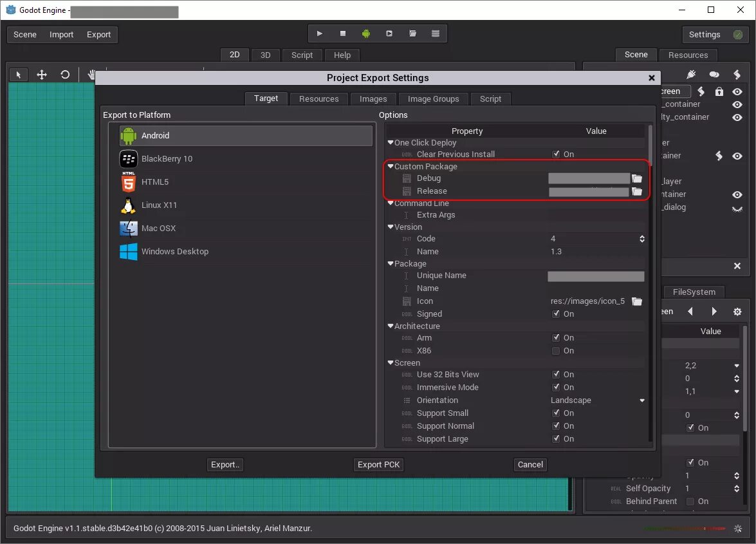Click the status bar settings gear icon
The image size is (756, 544).
tap(738, 529)
